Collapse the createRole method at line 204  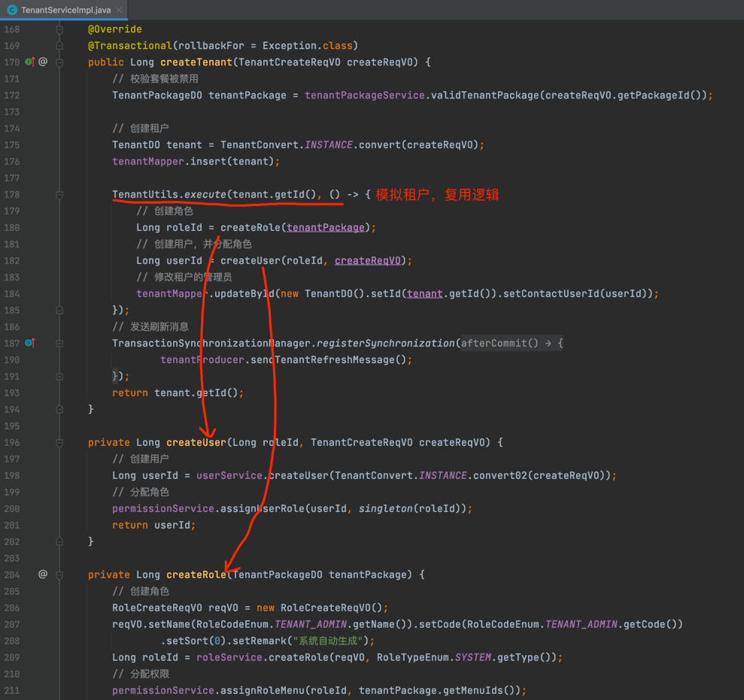point(59,574)
